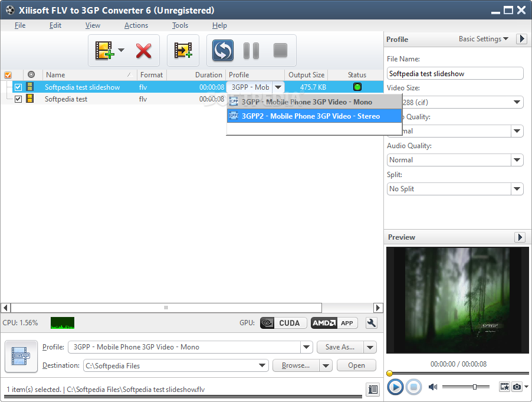
Task: Open the Edit menu
Action: coord(55,25)
